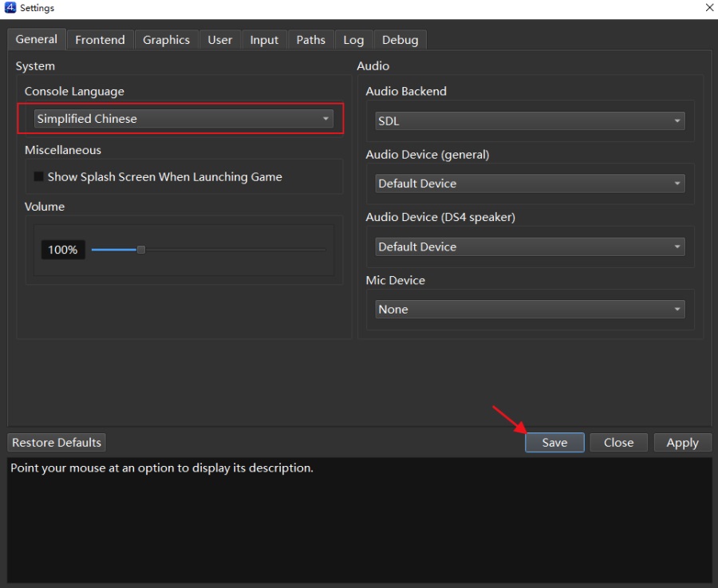Image resolution: width=718 pixels, height=588 pixels.
Task: Open the User tab
Action: [220, 40]
